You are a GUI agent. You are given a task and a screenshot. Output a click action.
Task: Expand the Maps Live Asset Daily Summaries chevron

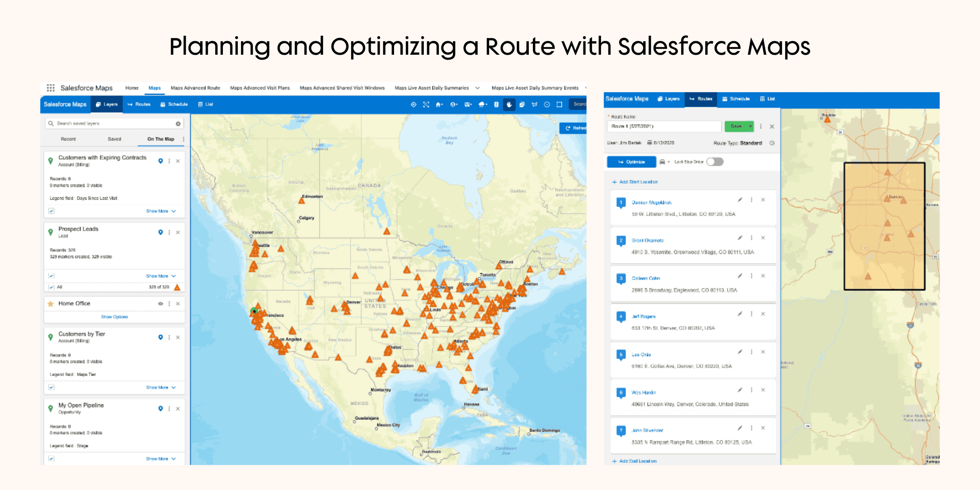pos(477,88)
